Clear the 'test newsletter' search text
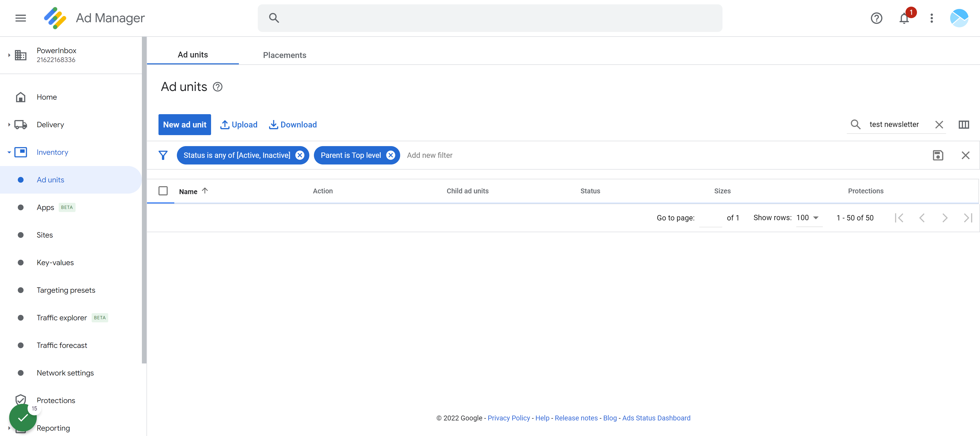Screen dimensions: 980x436 click(939, 125)
